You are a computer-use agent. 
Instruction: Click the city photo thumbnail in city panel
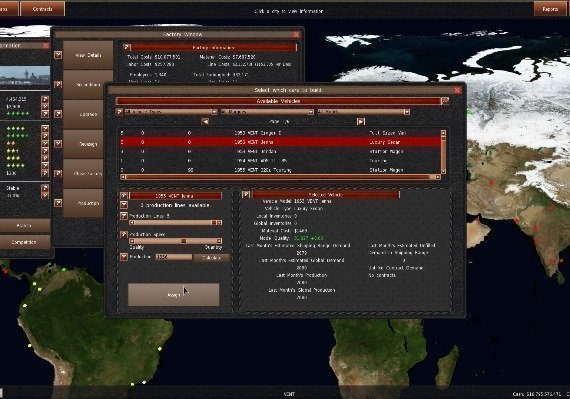tap(25, 76)
